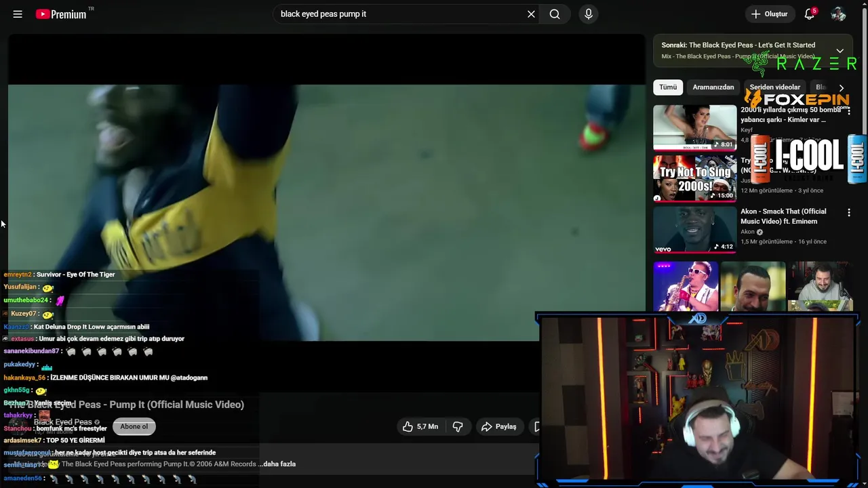Expand description with ...daha fazla

[279, 464]
